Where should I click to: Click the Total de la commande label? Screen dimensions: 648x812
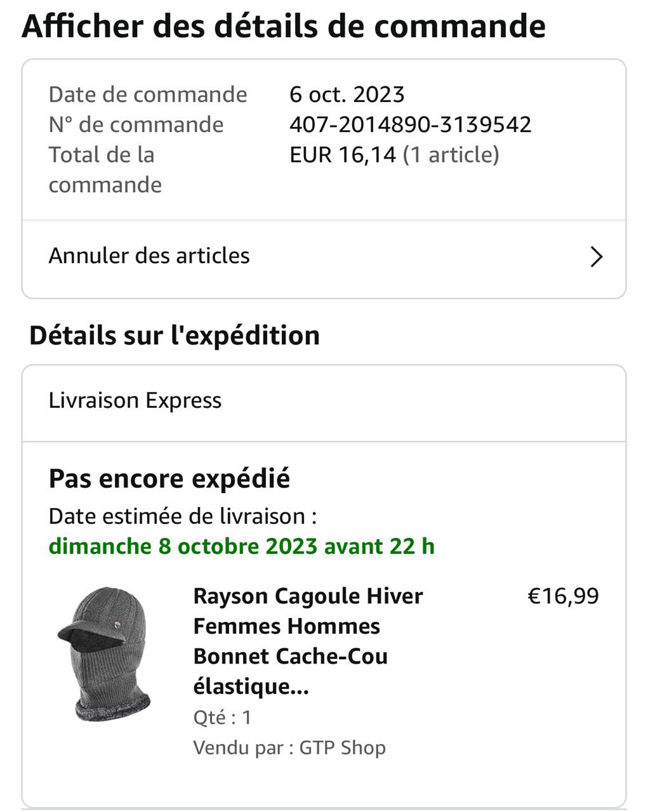pyautogui.click(x=105, y=169)
